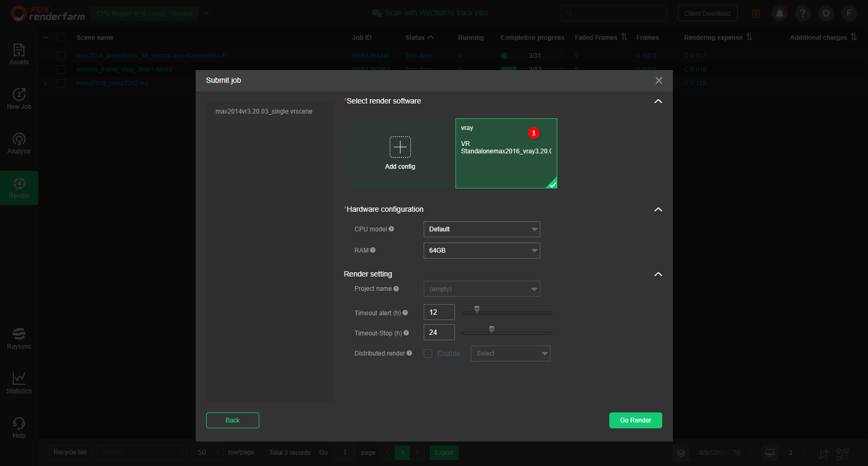
Task: Expand the maya2018_mtoa3202.ma row
Action: (x=46, y=83)
